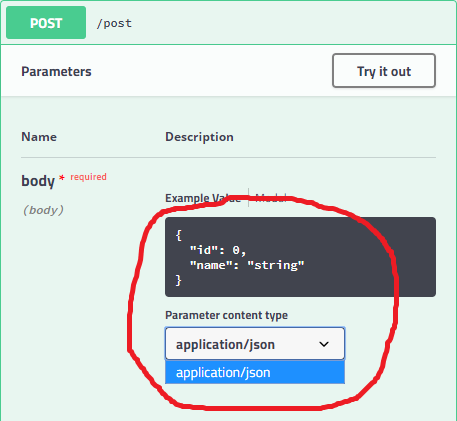
Task: Click the "Name" column header
Action: [x=39, y=137]
